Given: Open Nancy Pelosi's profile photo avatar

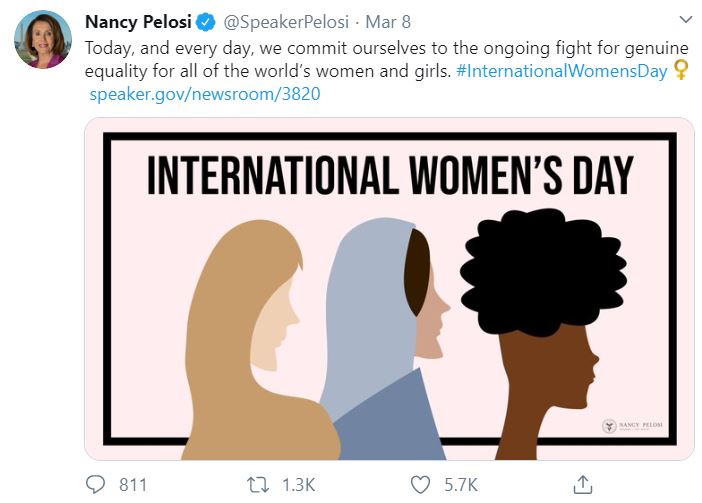Looking at the screenshot, I should 42,41.
